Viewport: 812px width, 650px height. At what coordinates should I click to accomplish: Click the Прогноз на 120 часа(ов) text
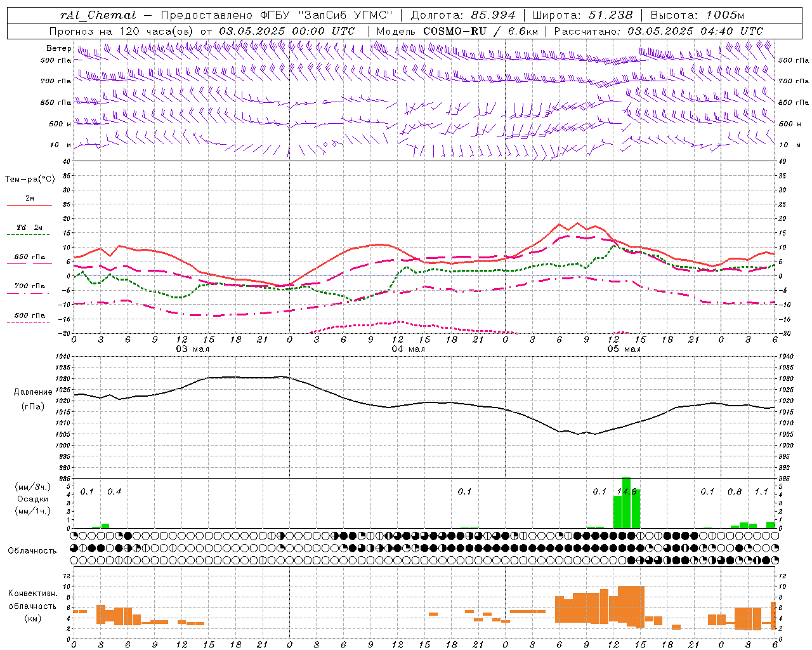point(122,31)
